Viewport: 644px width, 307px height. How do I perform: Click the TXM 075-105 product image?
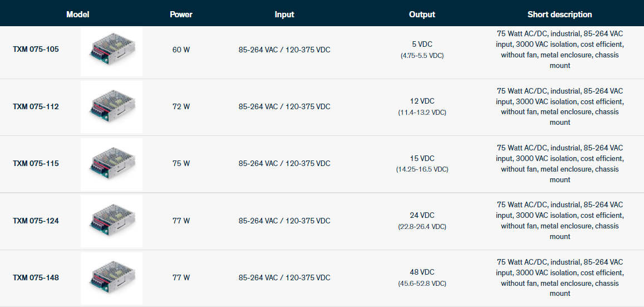coord(111,52)
